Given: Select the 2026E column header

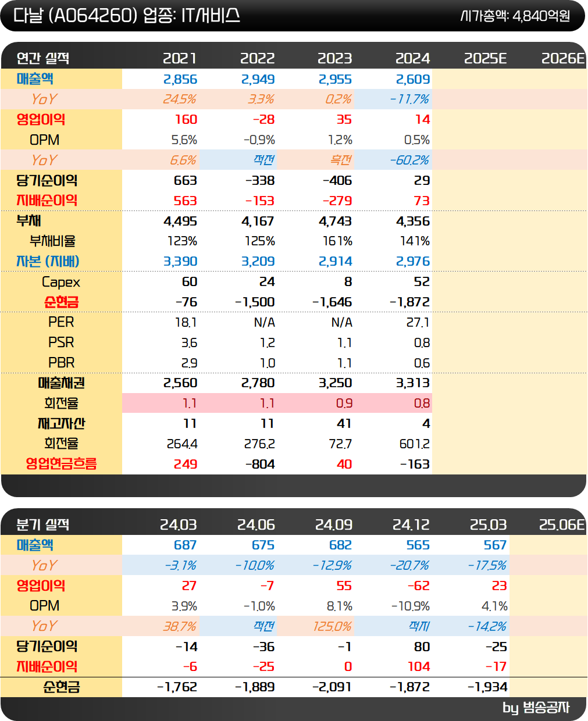Looking at the screenshot, I should (562, 58).
